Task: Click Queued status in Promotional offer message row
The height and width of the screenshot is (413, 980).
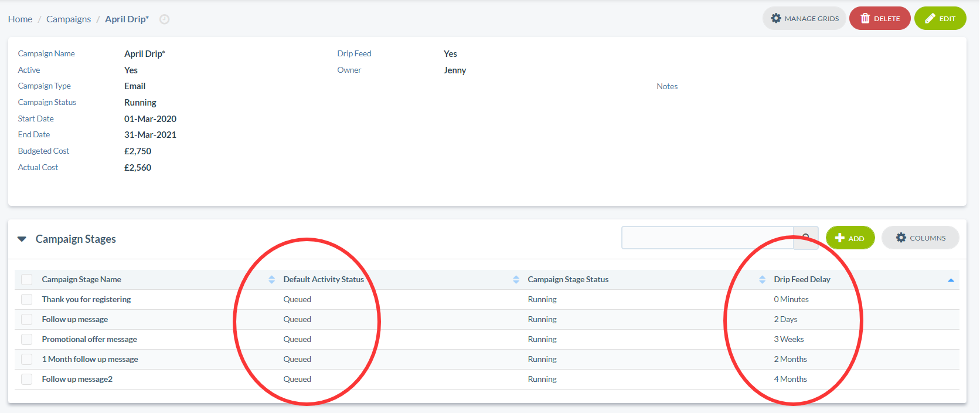Action: click(297, 339)
